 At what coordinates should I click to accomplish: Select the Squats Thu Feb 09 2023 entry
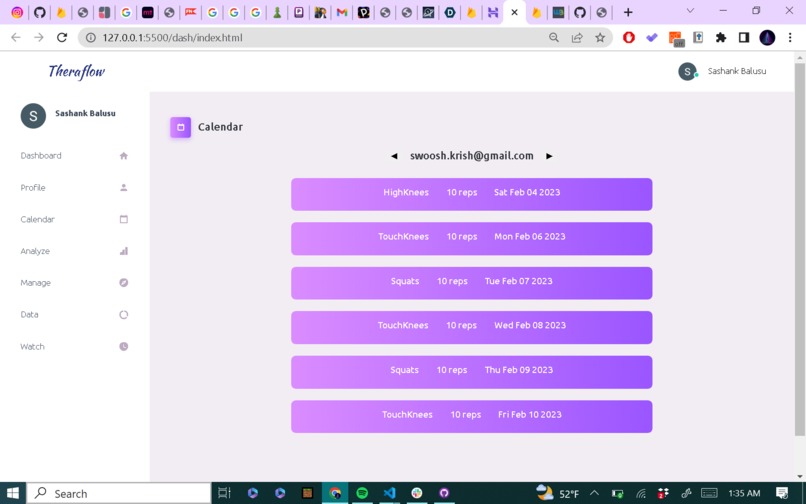(x=471, y=372)
